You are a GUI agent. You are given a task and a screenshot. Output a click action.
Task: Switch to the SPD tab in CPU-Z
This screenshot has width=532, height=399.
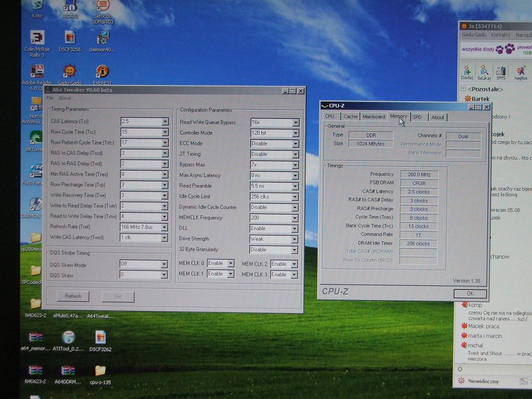(417, 117)
